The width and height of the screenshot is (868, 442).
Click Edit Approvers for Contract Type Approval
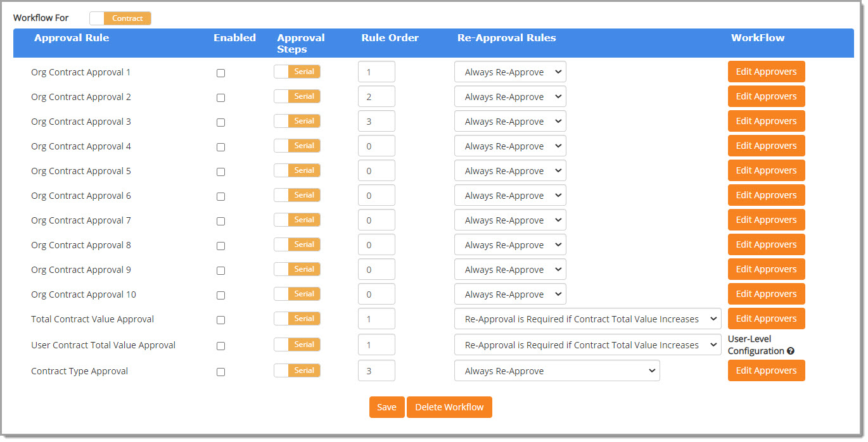tap(766, 370)
